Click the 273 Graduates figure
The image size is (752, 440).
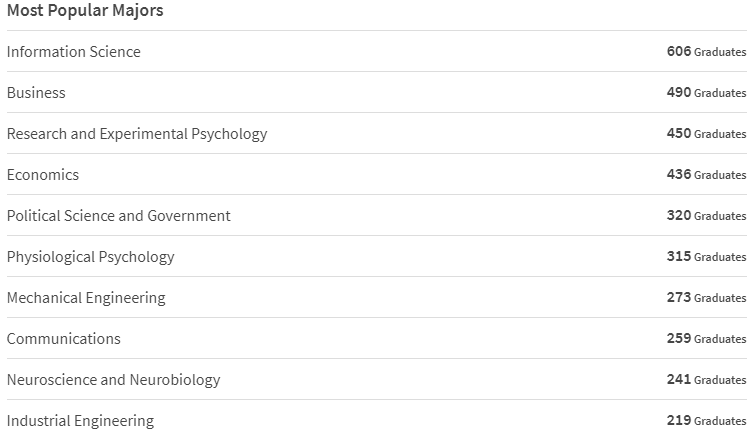tap(706, 297)
